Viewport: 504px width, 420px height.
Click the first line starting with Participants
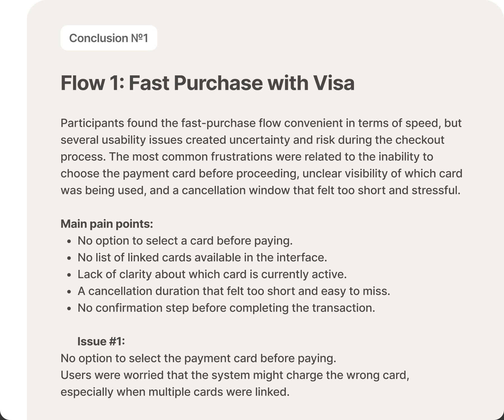click(x=261, y=123)
